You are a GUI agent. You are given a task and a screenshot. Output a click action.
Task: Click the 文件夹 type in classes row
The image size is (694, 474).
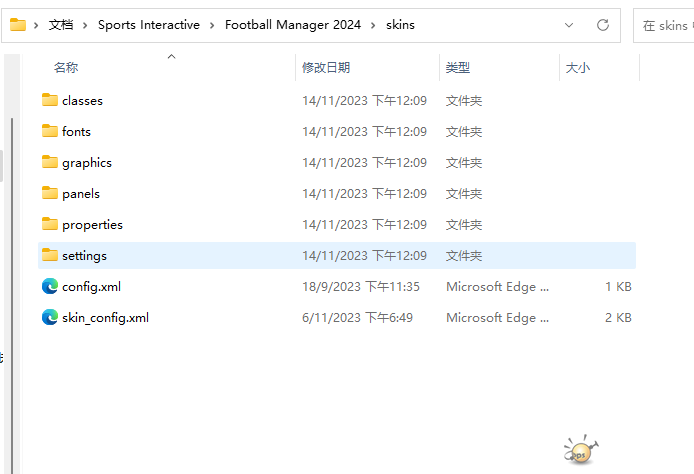(464, 101)
